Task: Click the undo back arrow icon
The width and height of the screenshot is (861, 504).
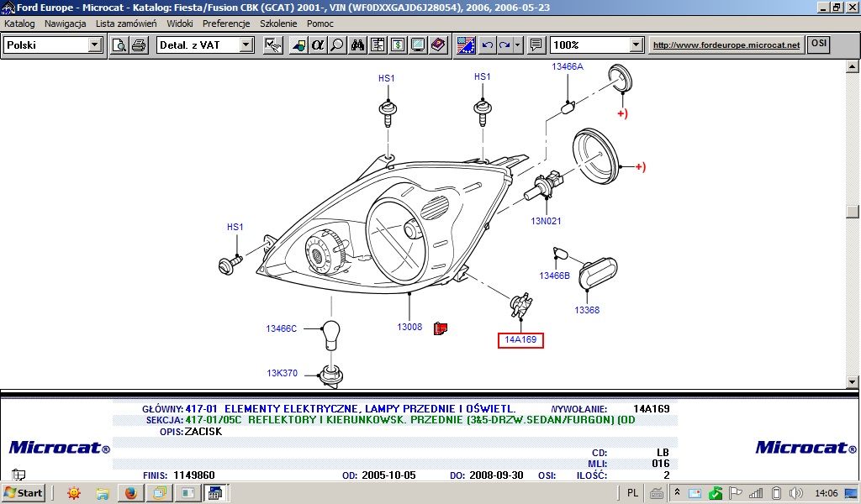Action: point(487,45)
